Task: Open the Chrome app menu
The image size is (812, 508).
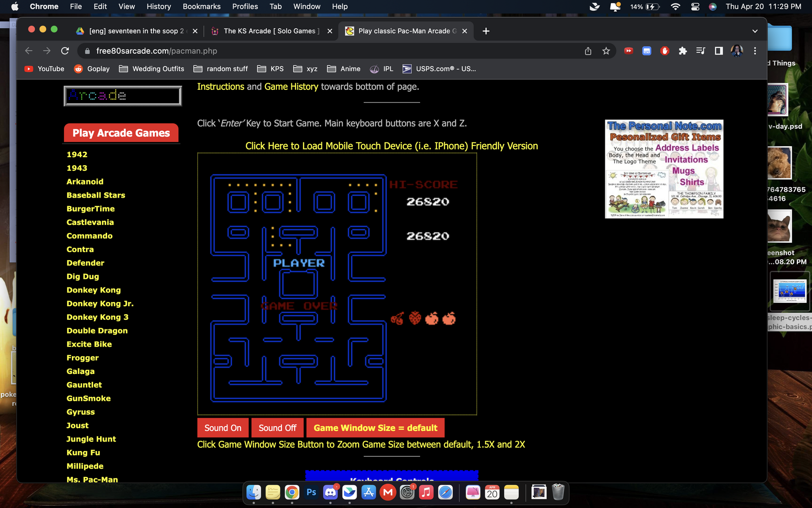Action: pyautogui.click(x=44, y=7)
